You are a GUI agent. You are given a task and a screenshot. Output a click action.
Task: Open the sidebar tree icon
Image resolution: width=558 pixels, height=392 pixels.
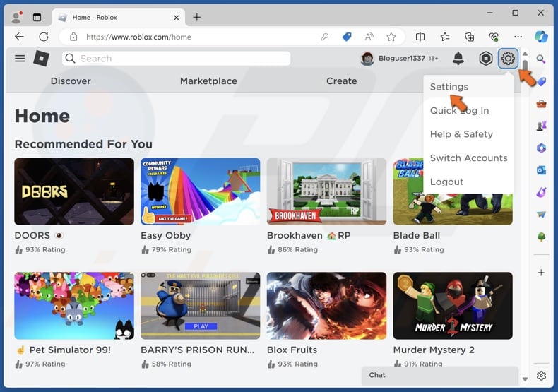click(541, 237)
